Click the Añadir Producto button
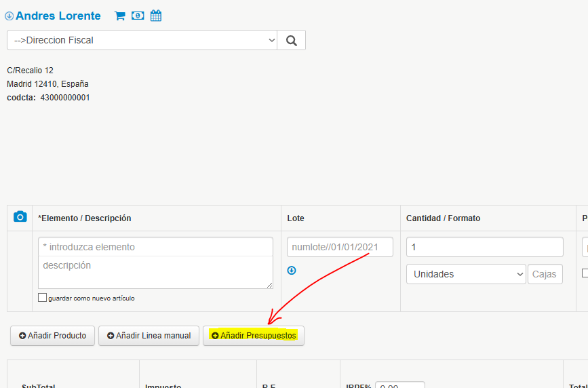 tap(52, 336)
